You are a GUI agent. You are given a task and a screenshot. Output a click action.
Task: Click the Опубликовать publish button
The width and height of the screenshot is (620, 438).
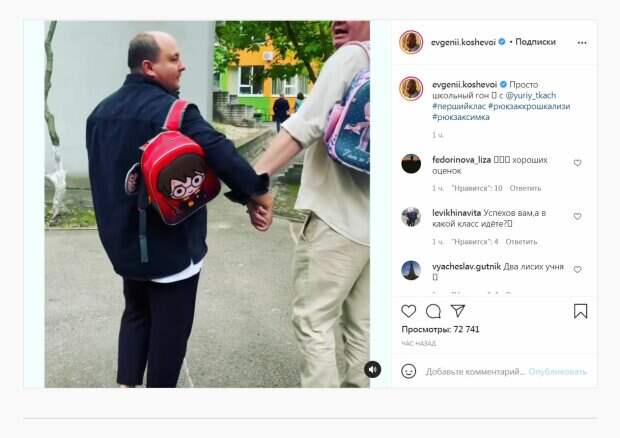pos(558,372)
